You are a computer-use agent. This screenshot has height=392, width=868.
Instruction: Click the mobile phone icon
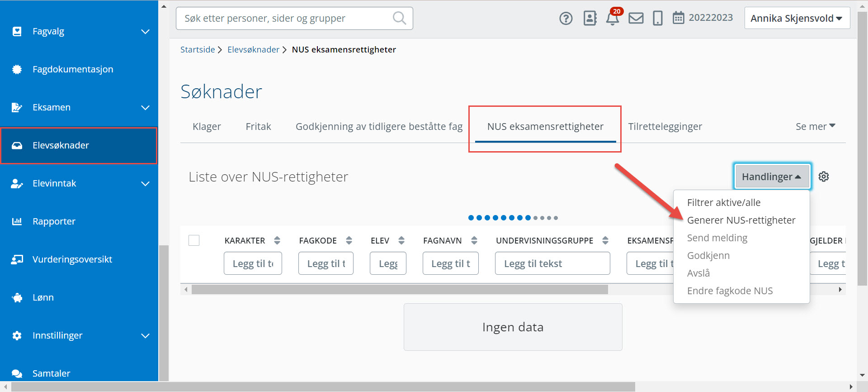tap(658, 18)
